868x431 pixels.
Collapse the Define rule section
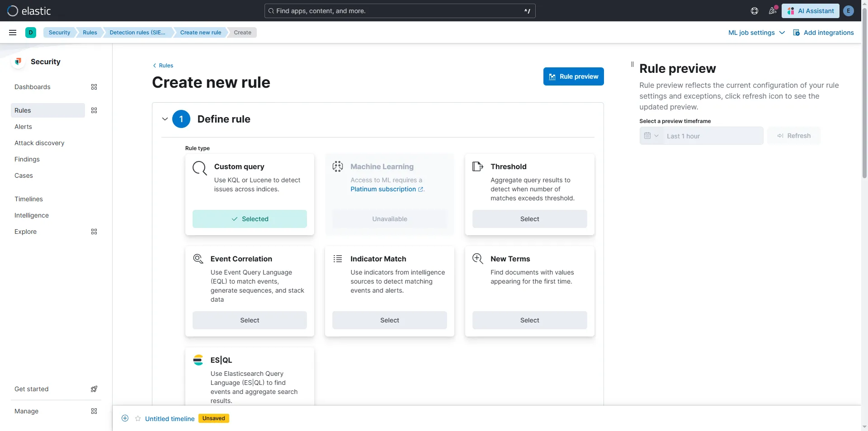click(165, 119)
